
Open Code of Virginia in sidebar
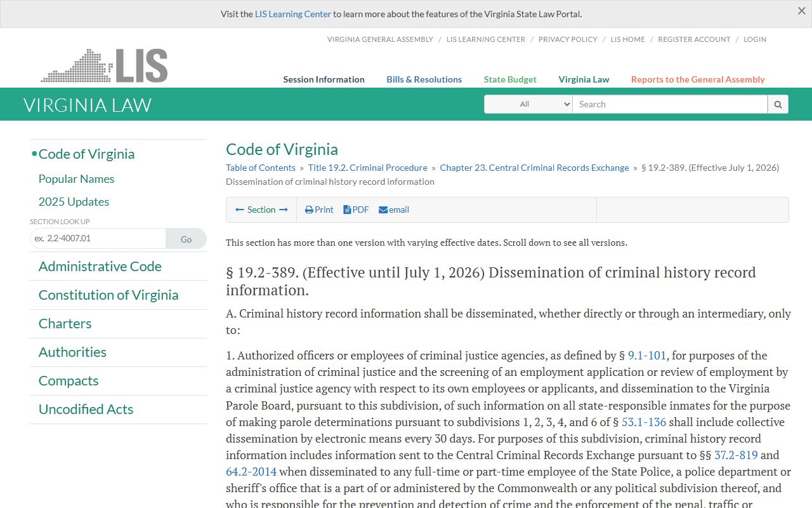pos(86,154)
